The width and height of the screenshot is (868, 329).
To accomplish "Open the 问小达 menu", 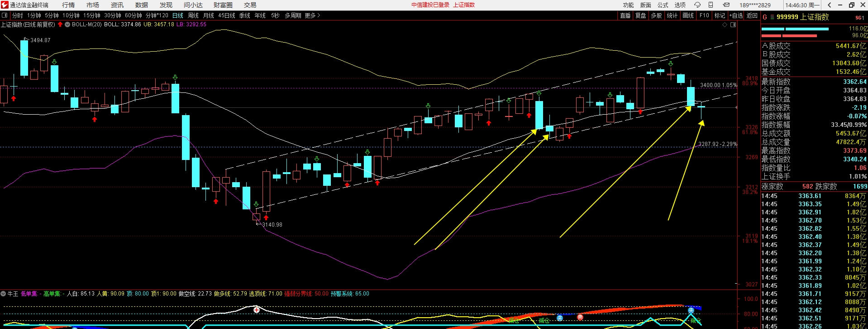I will (193, 5).
